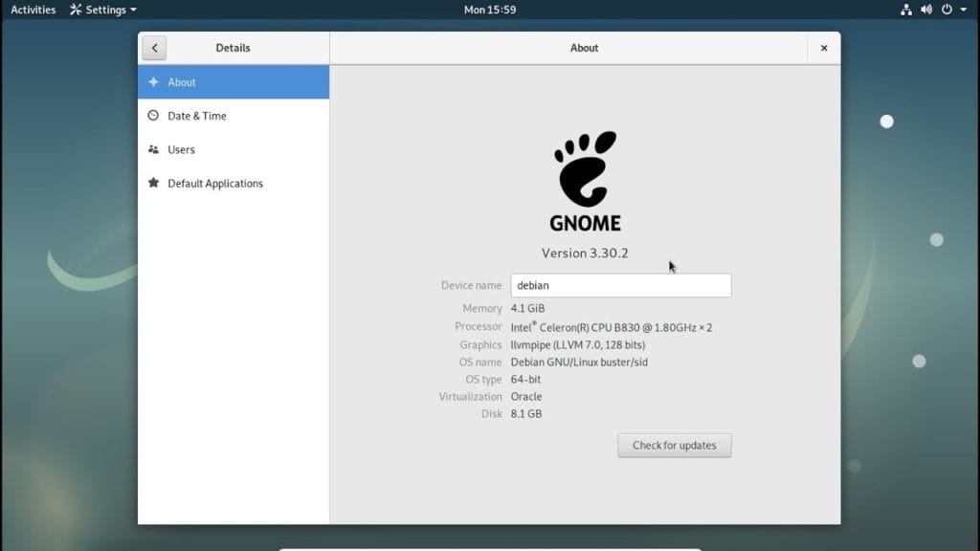Select the Users people icon
The height and width of the screenshot is (551, 980).
pos(153,150)
